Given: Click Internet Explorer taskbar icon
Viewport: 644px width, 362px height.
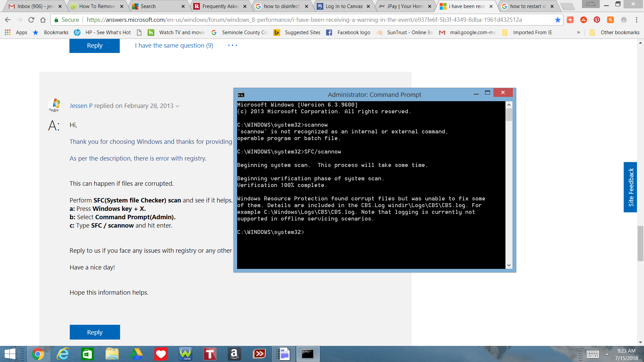Looking at the screenshot, I should pyautogui.click(x=63, y=354).
